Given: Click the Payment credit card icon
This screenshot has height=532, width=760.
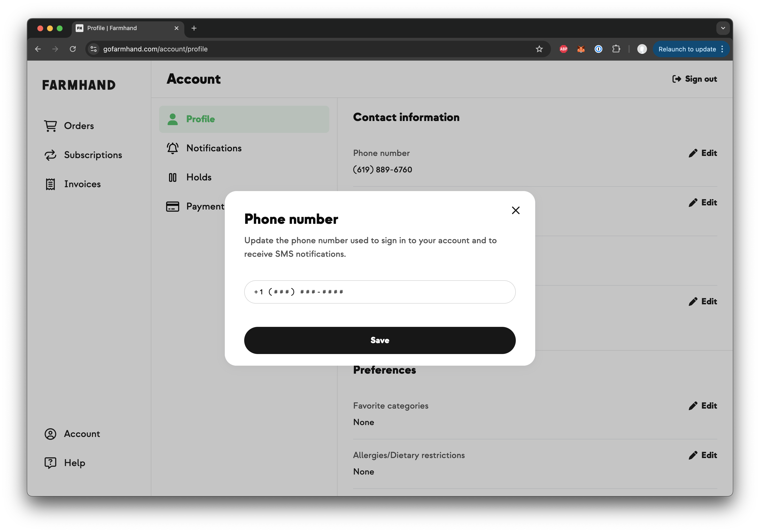Looking at the screenshot, I should (172, 206).
